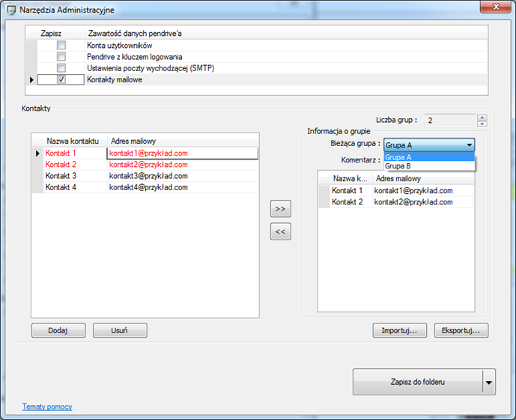Increase Liczba grup with up arrow

[482, 118]
